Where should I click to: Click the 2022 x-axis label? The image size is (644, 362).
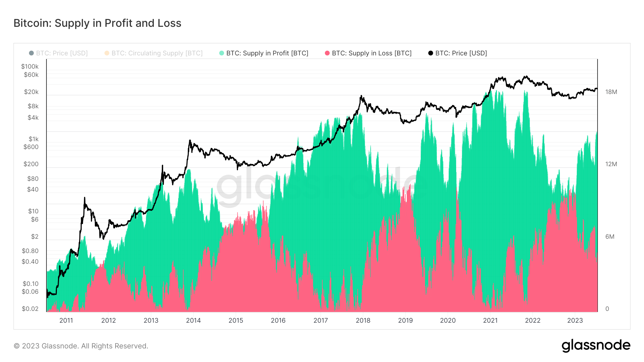click(x=532, y=321)
